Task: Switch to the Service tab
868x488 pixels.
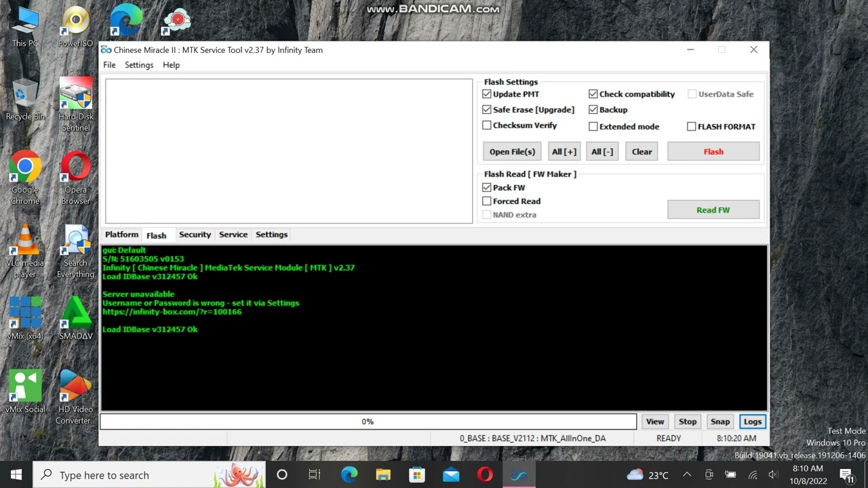Action: click(x=233, y=235)
